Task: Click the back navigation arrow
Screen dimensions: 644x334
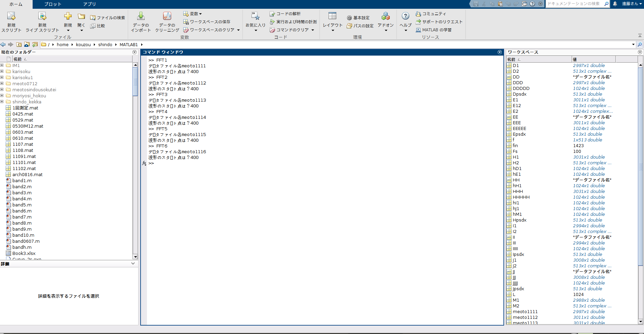Action: (3, 44)
